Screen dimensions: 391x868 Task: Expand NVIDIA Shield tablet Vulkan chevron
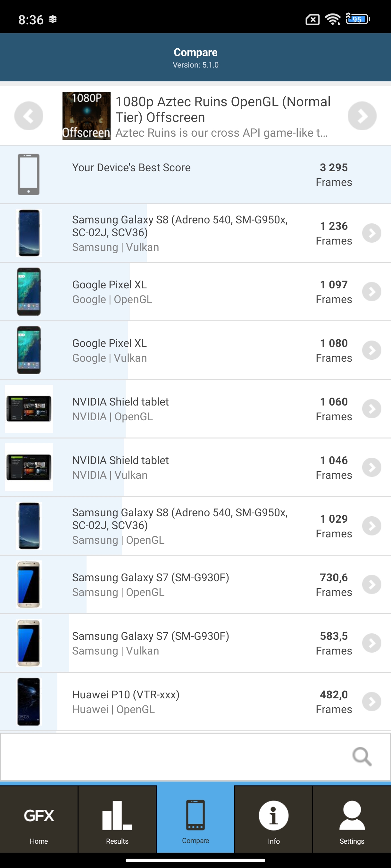[371, 467]
